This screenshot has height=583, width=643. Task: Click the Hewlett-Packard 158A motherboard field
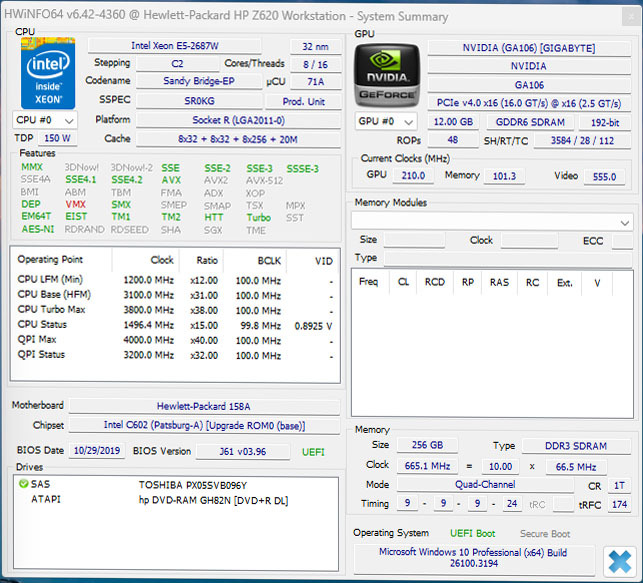pyautogui.click(x=204, y=406)
